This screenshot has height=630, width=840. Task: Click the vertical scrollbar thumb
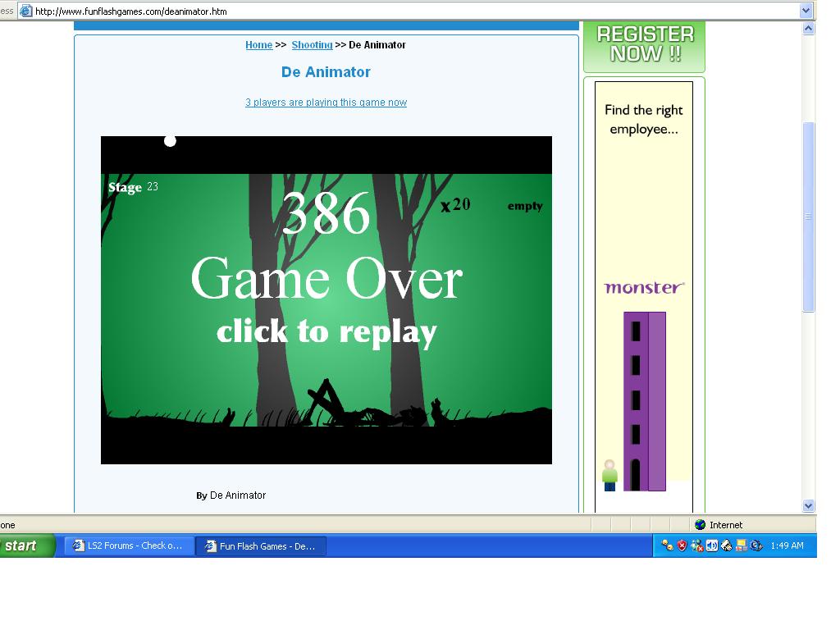point(808,217)
